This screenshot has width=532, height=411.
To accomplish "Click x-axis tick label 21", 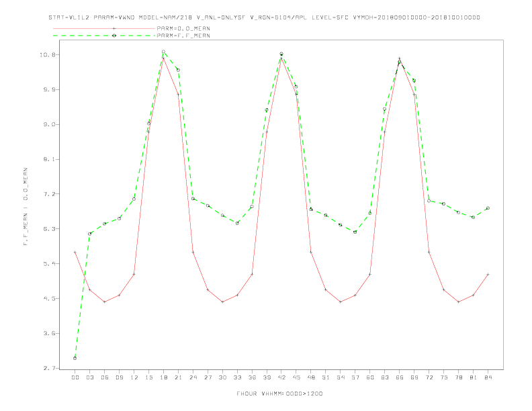I will point(178,377).
